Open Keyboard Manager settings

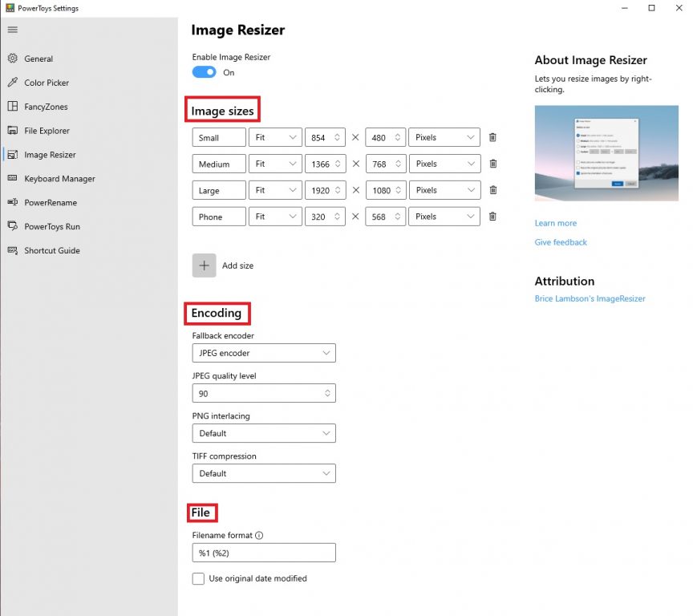(59, 179)
